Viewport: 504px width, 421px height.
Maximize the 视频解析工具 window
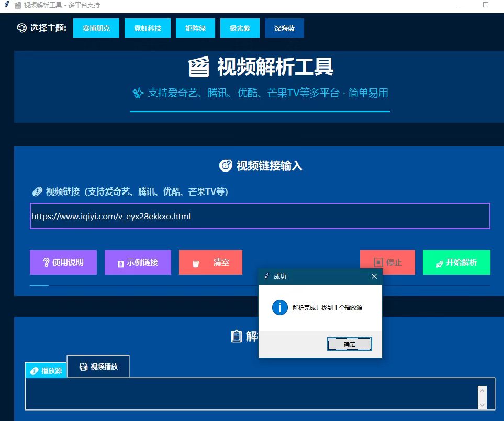pos(486,5)
